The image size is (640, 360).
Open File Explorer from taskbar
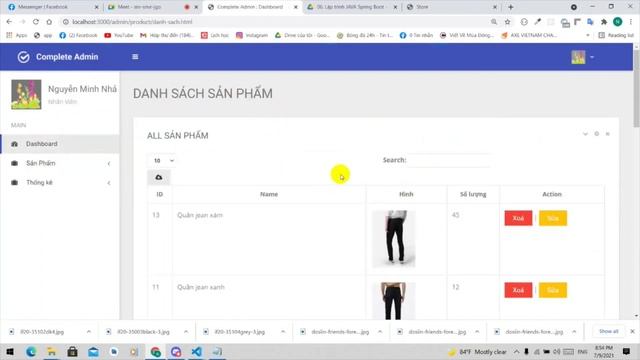pos(52,352)
